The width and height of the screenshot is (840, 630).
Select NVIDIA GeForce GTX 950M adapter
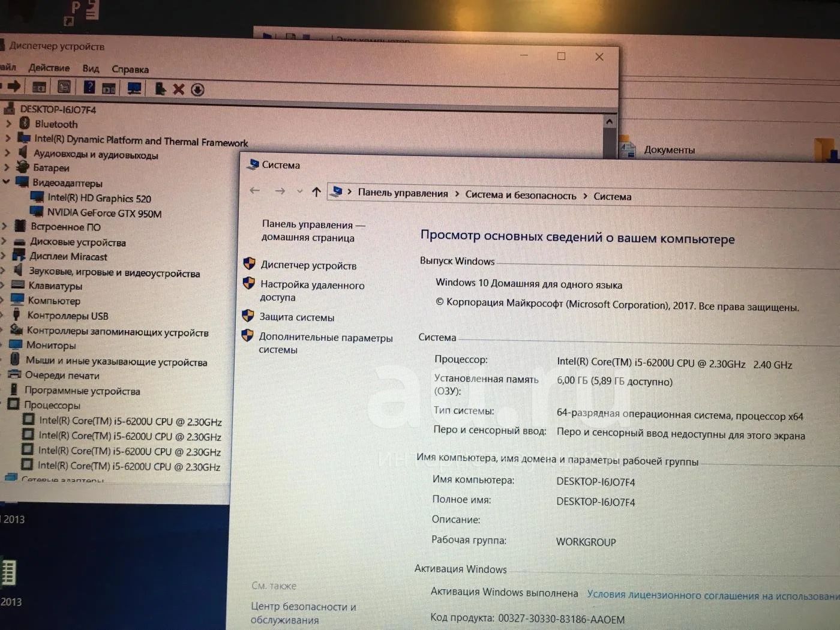coord(104,213)
